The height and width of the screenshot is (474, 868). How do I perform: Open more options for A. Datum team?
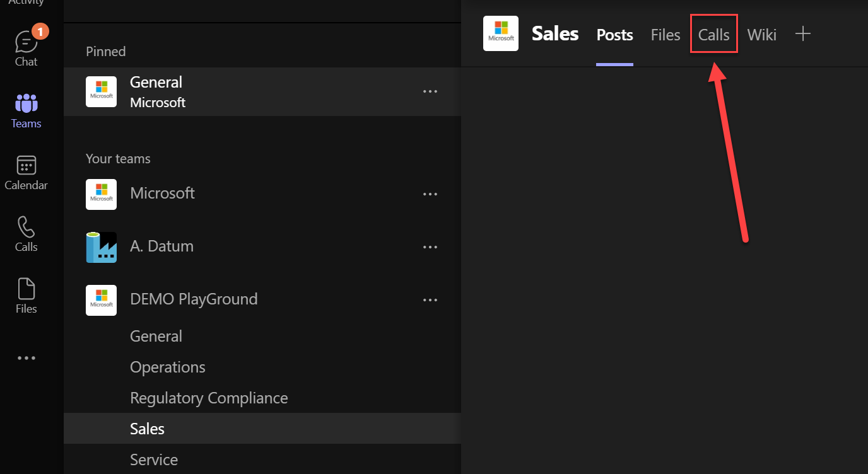[x=430, y=247]
